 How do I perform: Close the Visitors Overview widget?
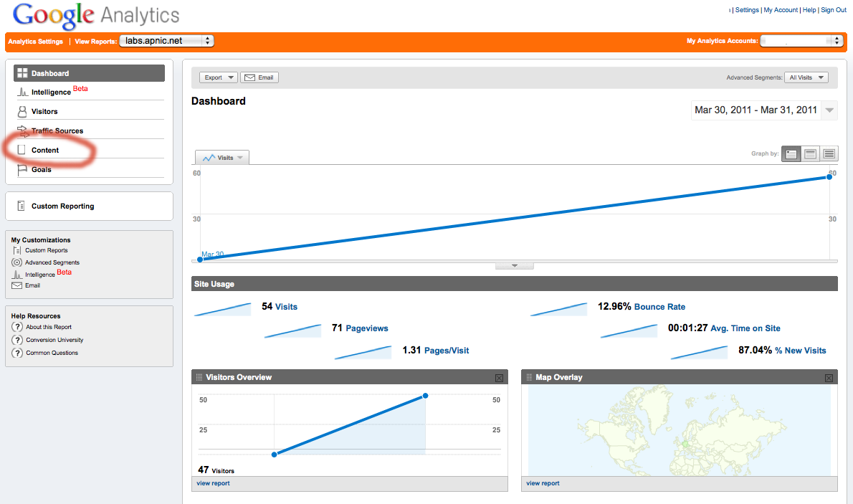(x=500, y=378)
